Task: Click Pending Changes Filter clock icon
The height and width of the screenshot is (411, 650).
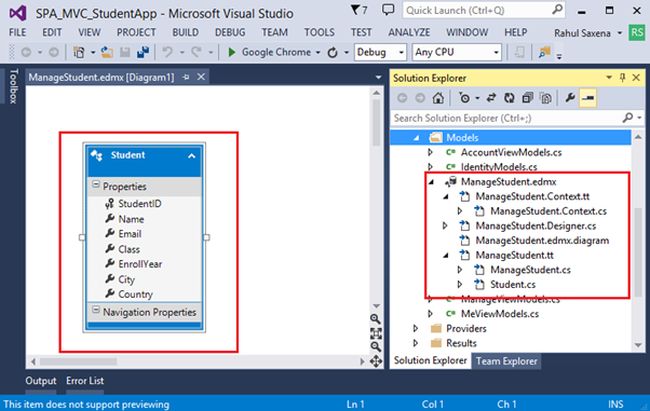Action: pos(465,98)
